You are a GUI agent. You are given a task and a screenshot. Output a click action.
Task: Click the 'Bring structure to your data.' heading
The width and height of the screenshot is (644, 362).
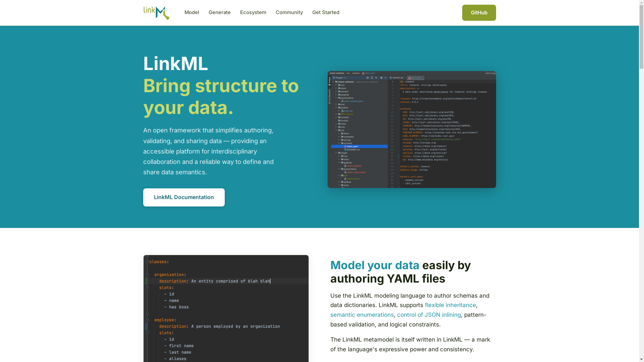coord(221,97)
